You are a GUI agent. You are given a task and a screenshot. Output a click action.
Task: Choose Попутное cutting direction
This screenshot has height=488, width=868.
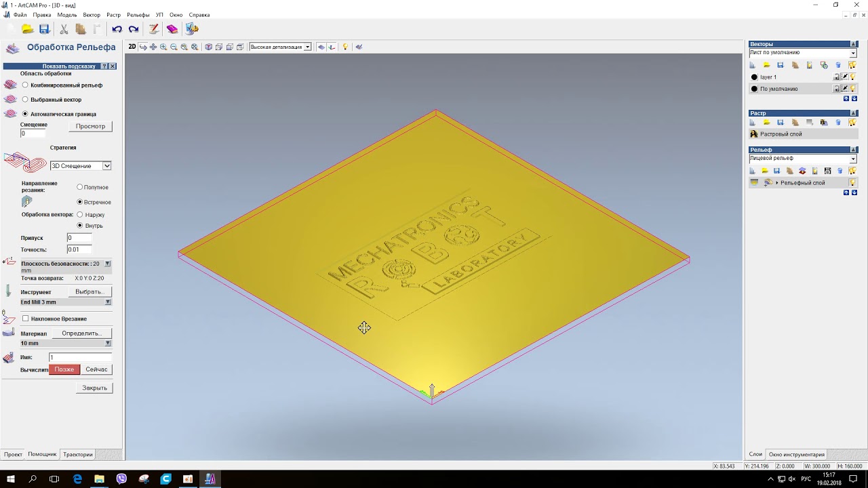coord(80,187)
